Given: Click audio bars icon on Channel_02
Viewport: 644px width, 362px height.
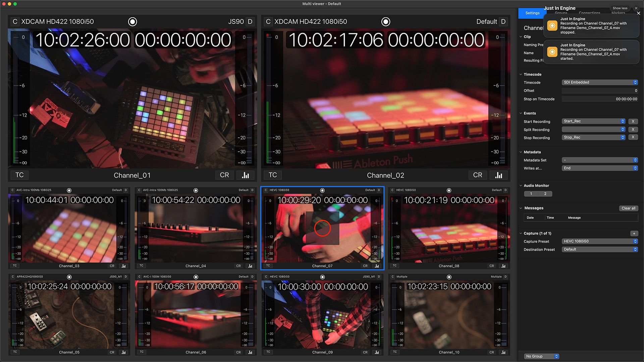Looking at the screenshot, I should coord(499,175).
